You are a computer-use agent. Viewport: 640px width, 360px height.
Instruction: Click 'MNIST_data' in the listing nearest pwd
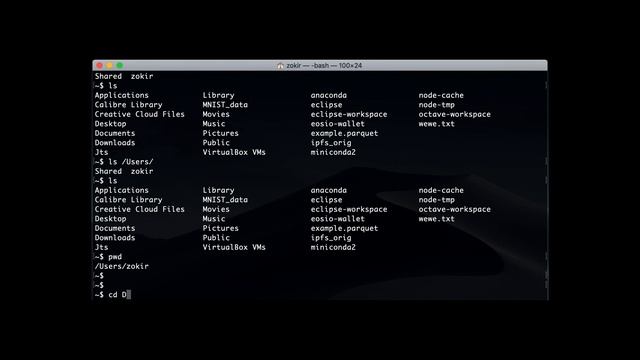point(225,200)
